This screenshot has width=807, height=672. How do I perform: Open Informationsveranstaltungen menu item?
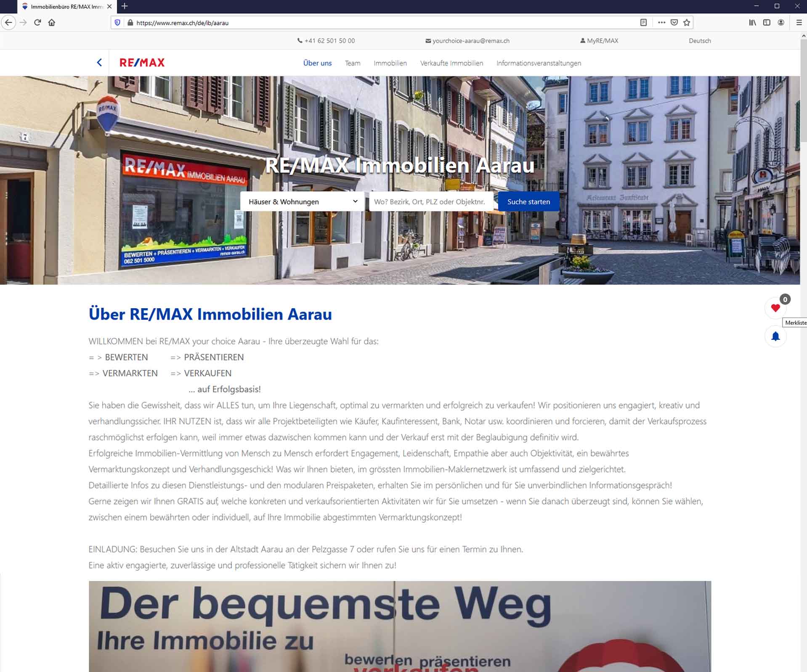click(x=539, y=63)
